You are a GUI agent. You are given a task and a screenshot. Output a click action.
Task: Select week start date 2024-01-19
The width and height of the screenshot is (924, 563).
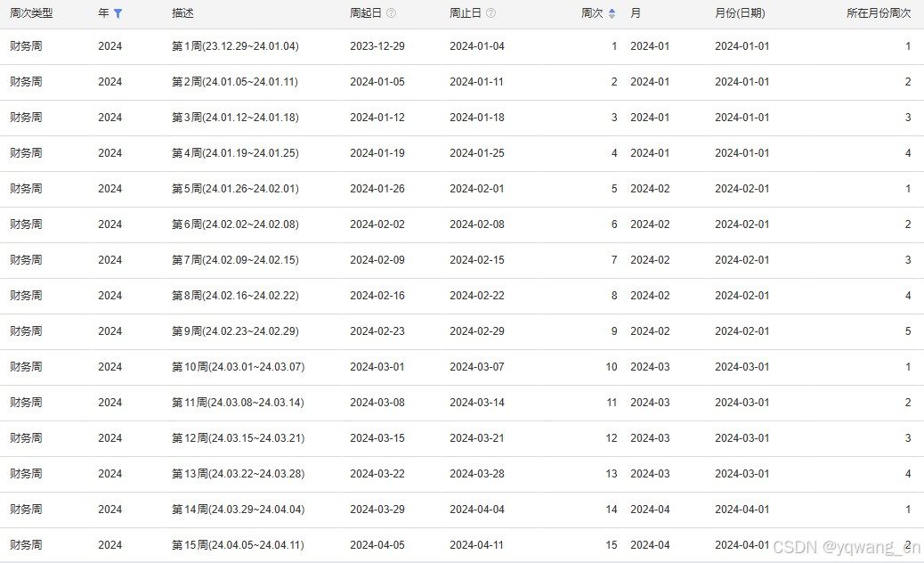coord(377,153)
